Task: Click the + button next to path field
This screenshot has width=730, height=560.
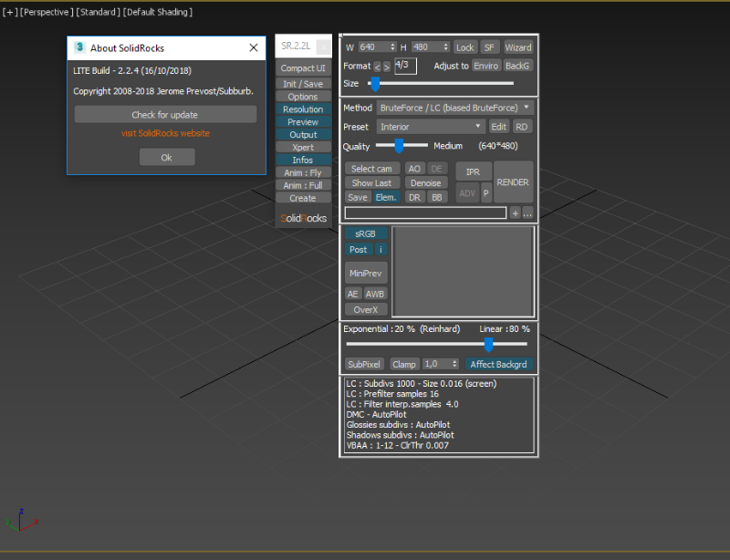Action: (x=515, y=213)
